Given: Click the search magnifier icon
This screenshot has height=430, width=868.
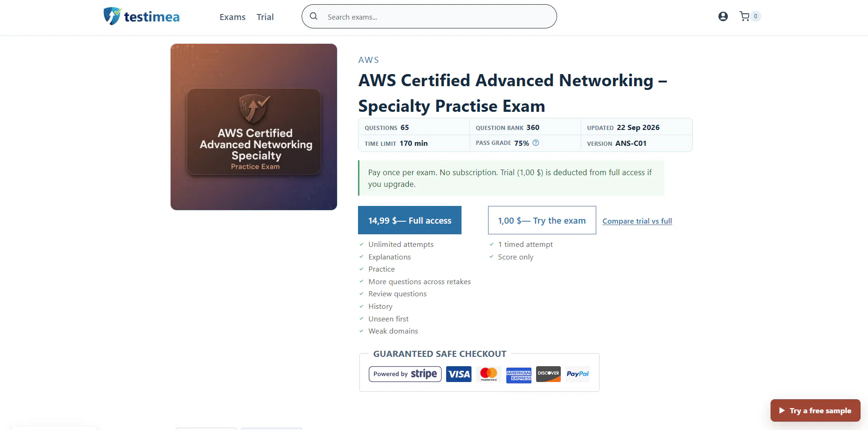Looking at the screenshot, I should tap(314, 16).
